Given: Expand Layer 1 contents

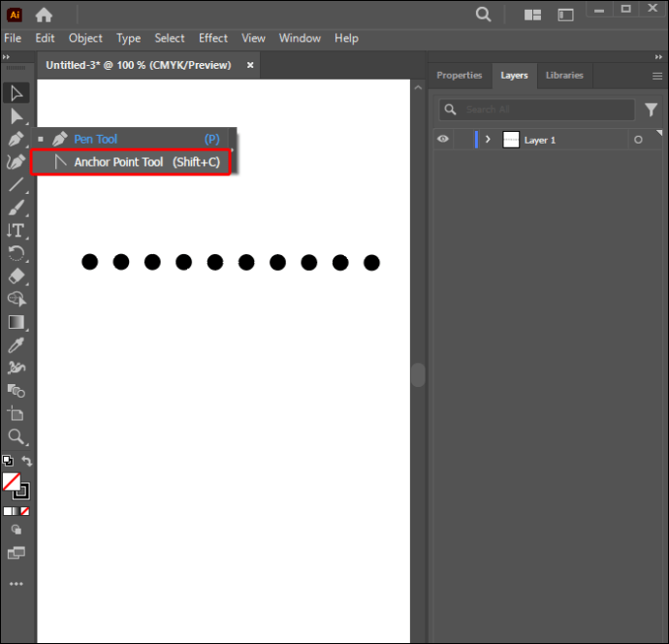Looking at the screenshot, I should click(x=488, y=140).
